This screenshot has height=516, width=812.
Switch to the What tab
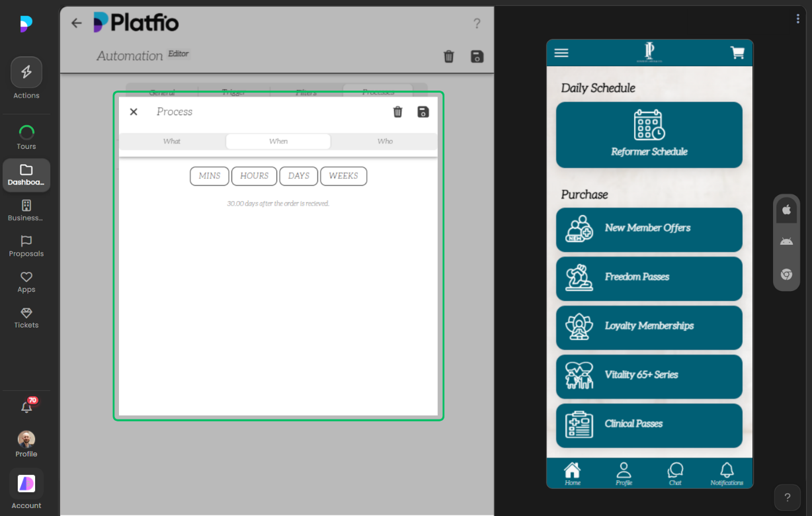pos(172,142)
